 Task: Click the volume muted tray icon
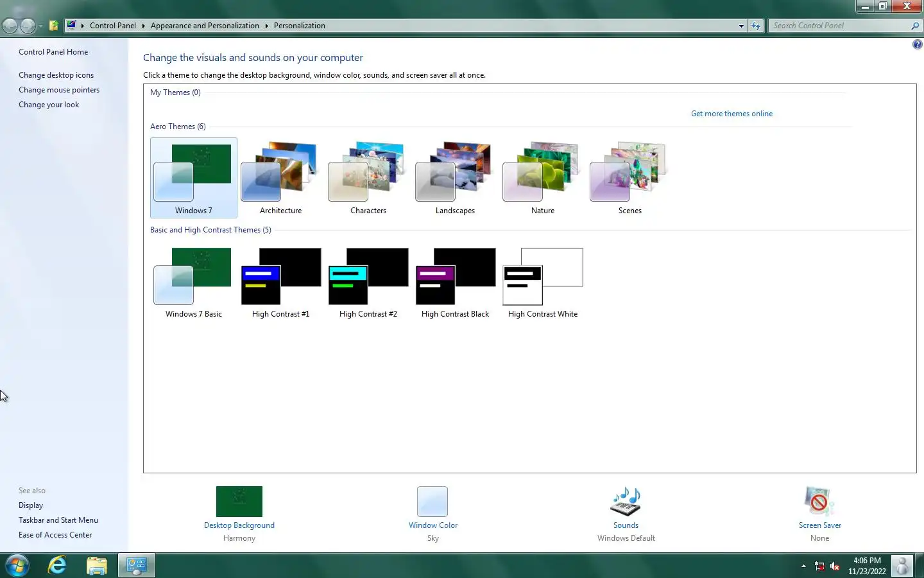coord(835,566)
